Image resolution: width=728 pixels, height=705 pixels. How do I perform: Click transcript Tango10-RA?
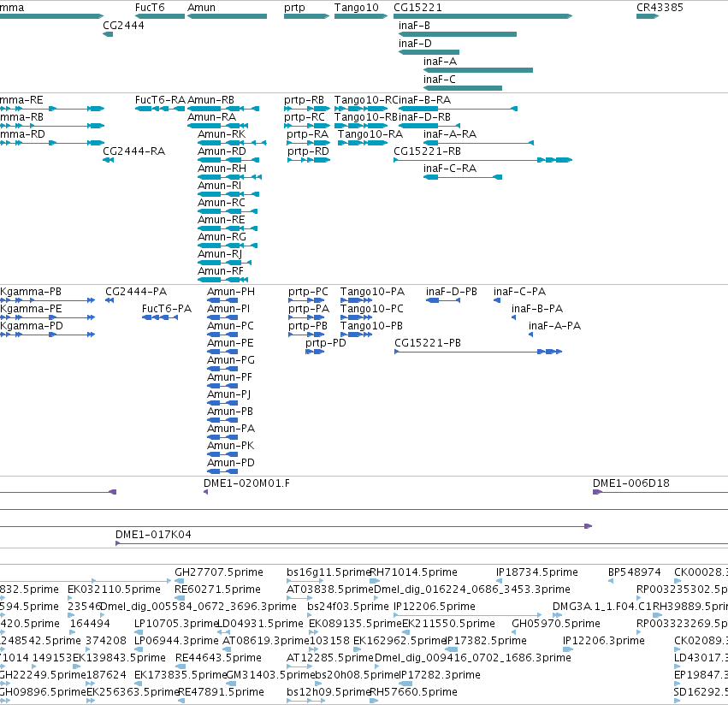(363, 143)
